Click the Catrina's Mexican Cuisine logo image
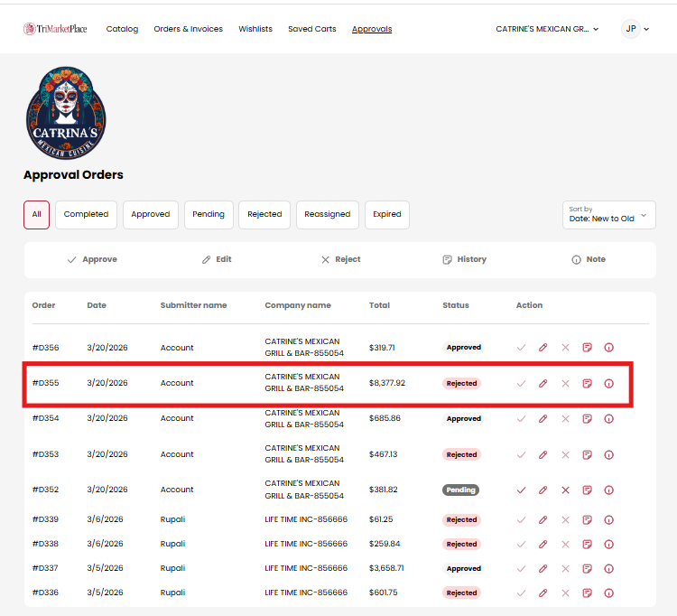677x616 pixels. tap(66, 113)
